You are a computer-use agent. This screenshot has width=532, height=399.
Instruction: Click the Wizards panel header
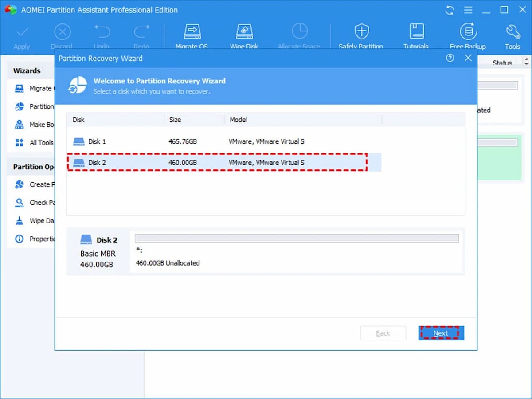pos(27,70)
